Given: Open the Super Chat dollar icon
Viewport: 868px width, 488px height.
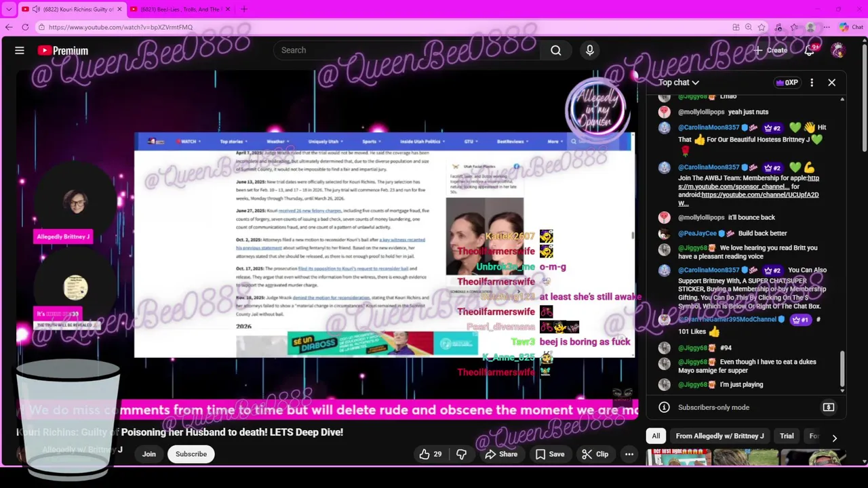Looking at the screenshot, I should click(x=829, y=407).
